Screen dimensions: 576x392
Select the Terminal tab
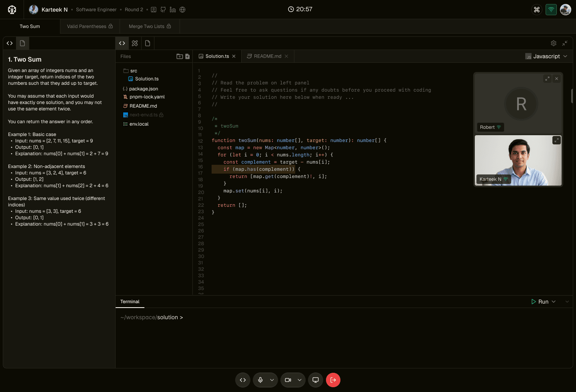130,302
